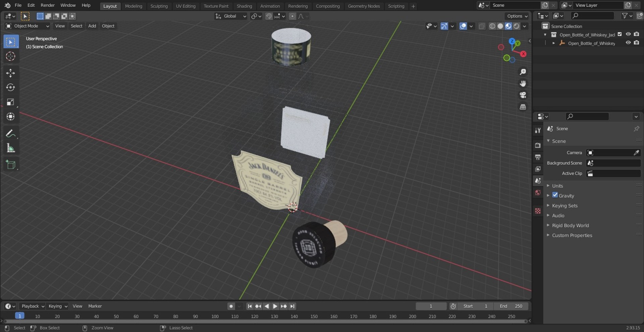The width and height of the screenshot is (644, 332).
Task: Activate the Cursor tool
Action: click(11, 56)
